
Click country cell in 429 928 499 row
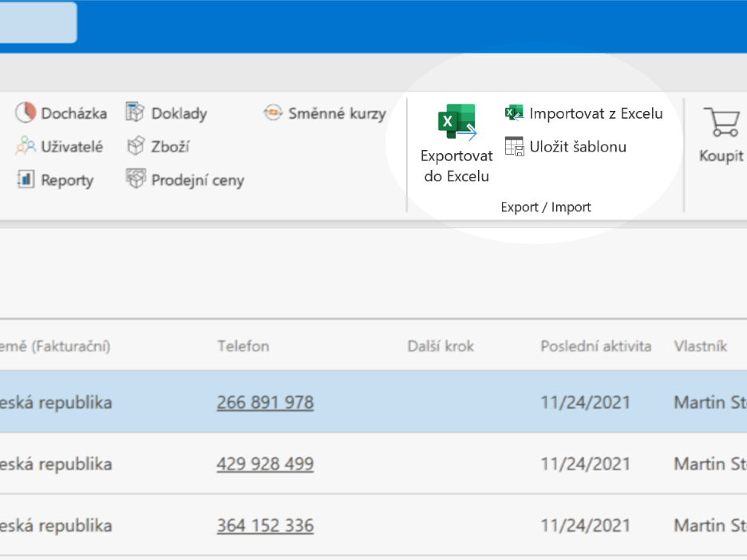(x=56, y=464)
